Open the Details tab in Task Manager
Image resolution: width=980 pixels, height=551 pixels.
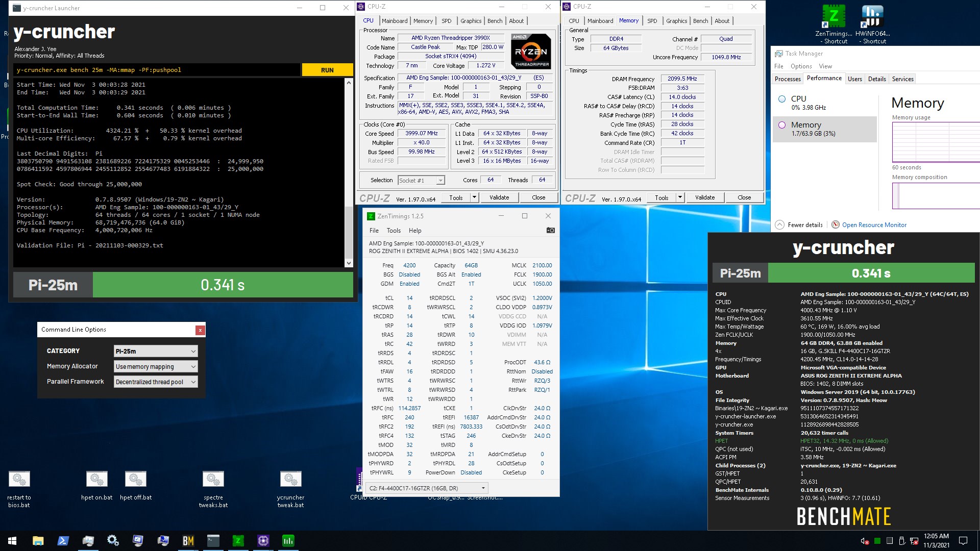[x=877, y=79]
